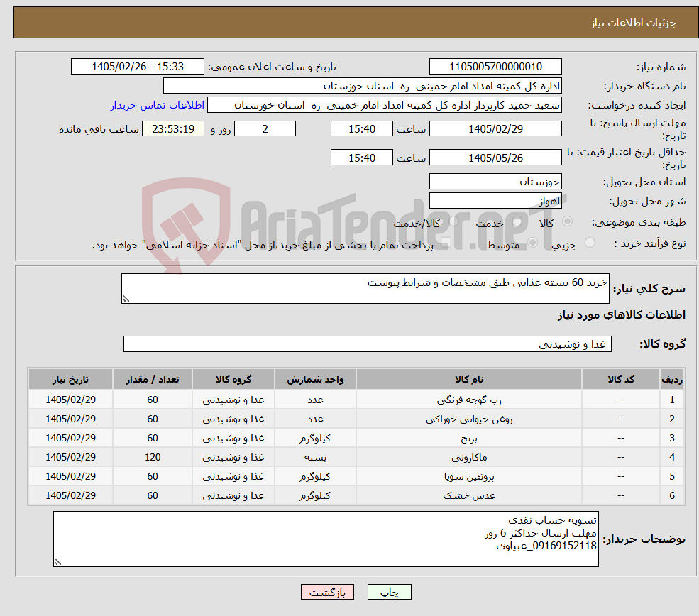Click the resize handle of buyer notes box
The image size is (699, 616).
[x=57, y=563]
